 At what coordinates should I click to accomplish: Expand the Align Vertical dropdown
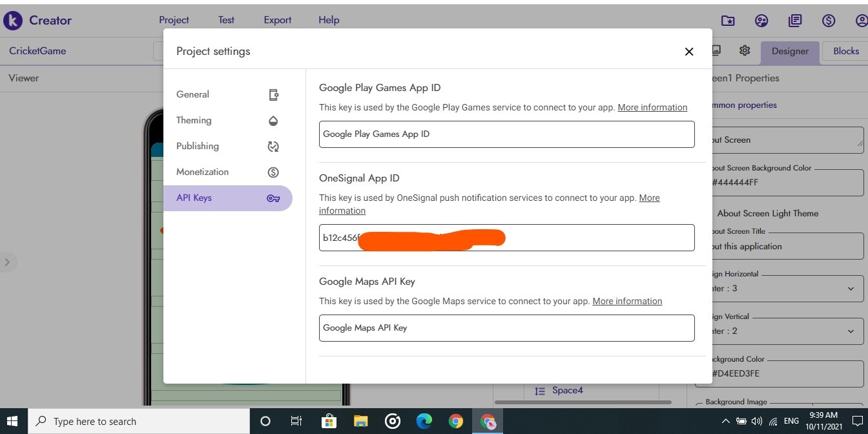tap(851, 331)
